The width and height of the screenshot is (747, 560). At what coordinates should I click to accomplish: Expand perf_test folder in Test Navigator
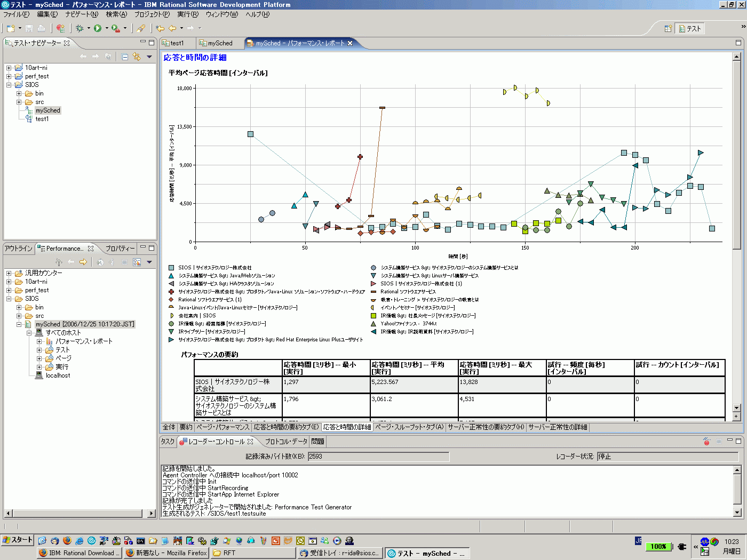(9, 76)
